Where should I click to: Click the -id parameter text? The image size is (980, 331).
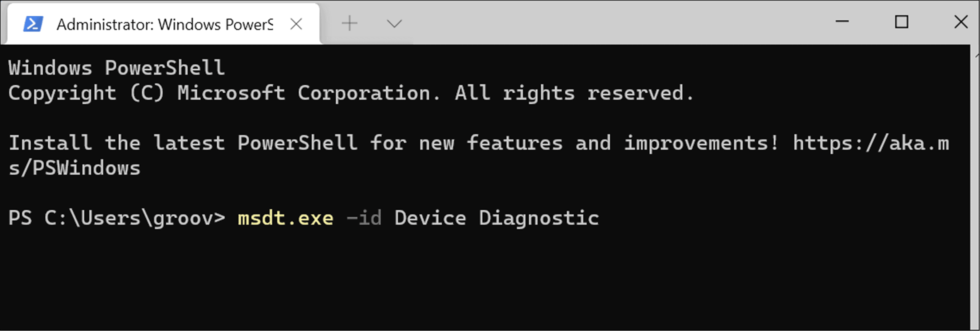coord(365,218)
